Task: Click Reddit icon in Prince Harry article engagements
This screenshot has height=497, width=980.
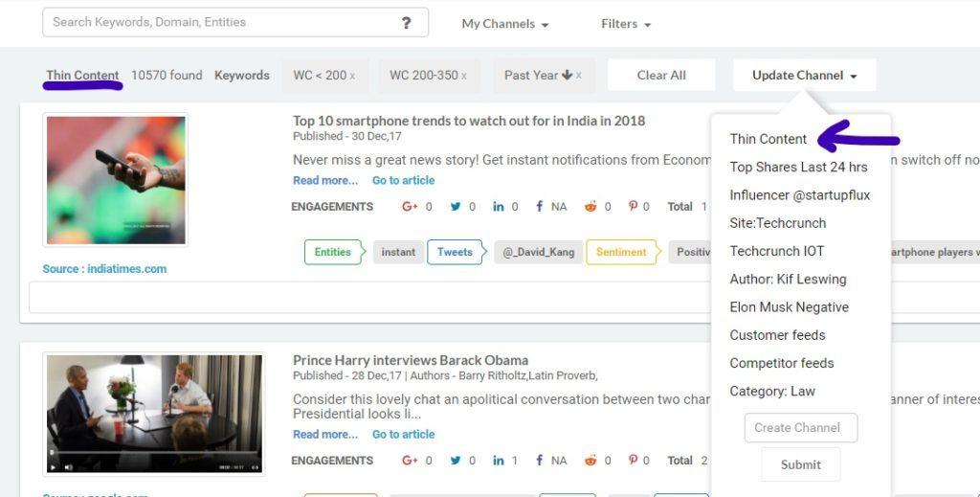Action: pos(590,460)
